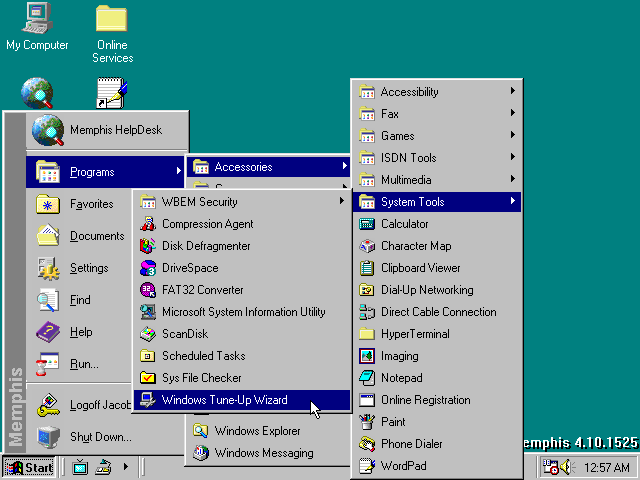The width and height of the screenshot is (640, 480).
Task: Click the Phone Dialer icon
Action: click(x=367, y=444)
